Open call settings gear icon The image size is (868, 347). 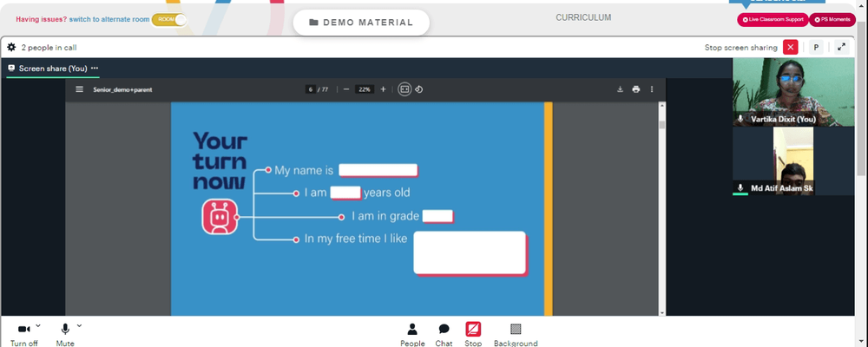[11, 48]
